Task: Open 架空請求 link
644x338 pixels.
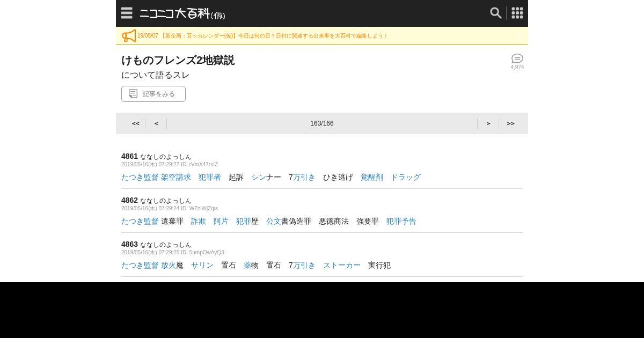Action: coord(176,177)
